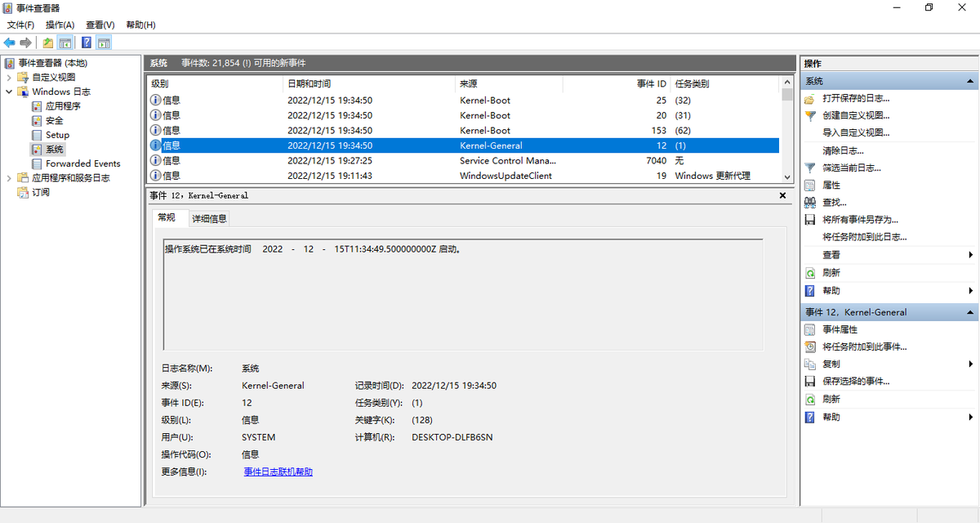This screenshot has width=980, height=523.
Task: Switch to the 常规 tab
Action: pos(167,217)
